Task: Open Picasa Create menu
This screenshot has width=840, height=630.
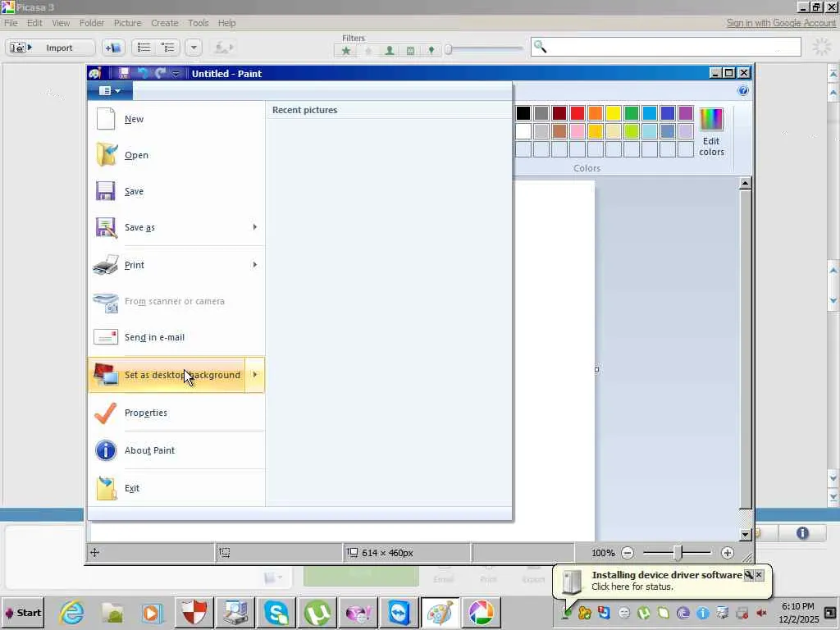Action: pyautogui.click(x=164, y=23)
